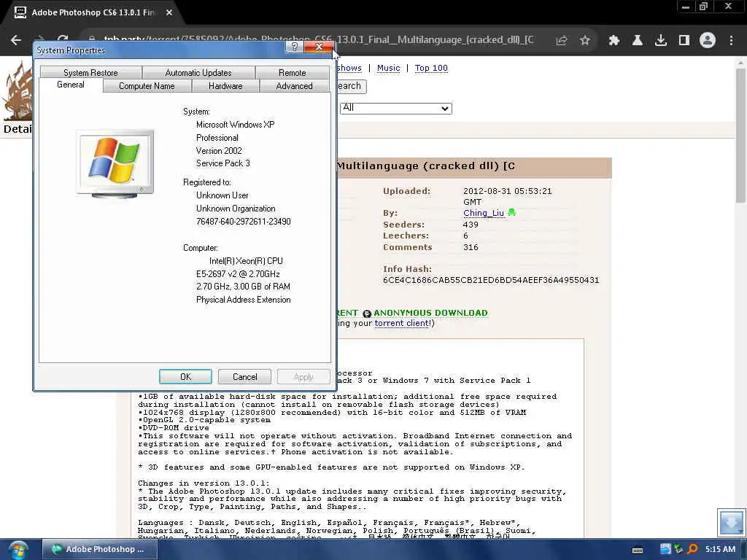Click the on-screen keyboard tray icon
The width and height of the screenshot is (747, 560).
(638, 550)
